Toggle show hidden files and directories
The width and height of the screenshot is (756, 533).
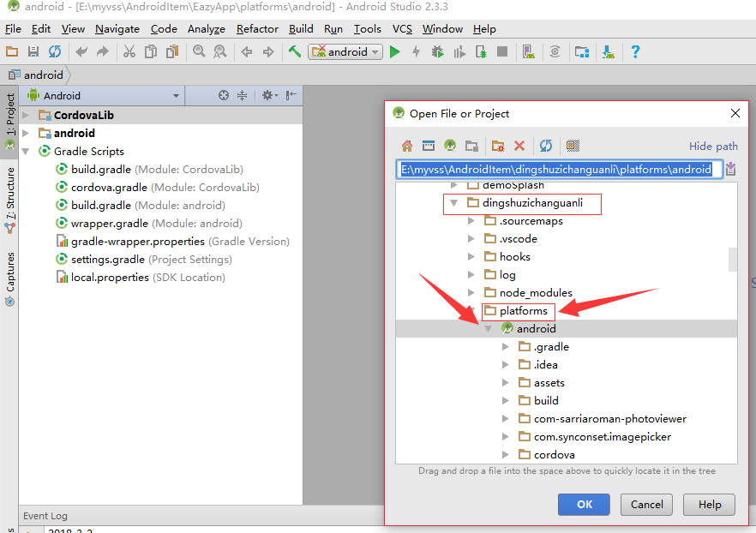point(573,146)
